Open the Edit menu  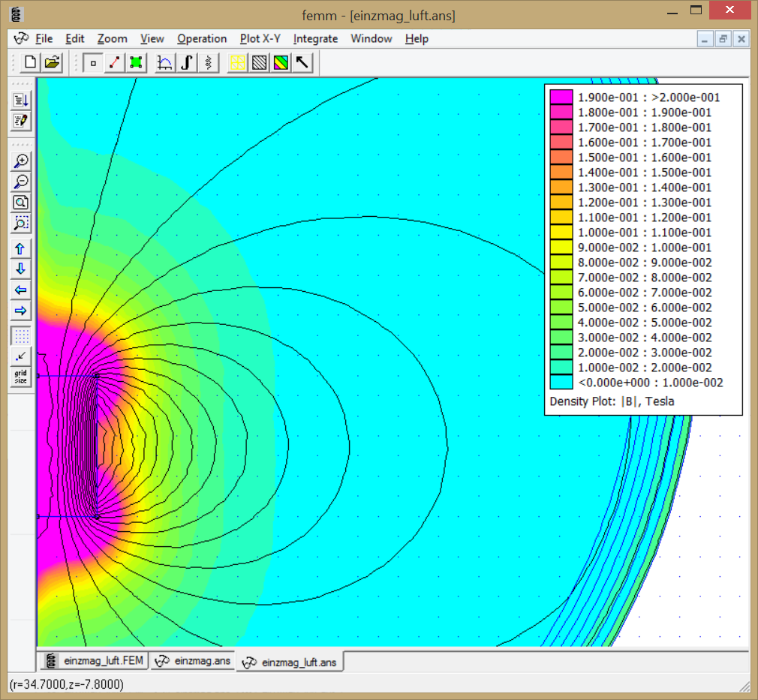(75, 39)
